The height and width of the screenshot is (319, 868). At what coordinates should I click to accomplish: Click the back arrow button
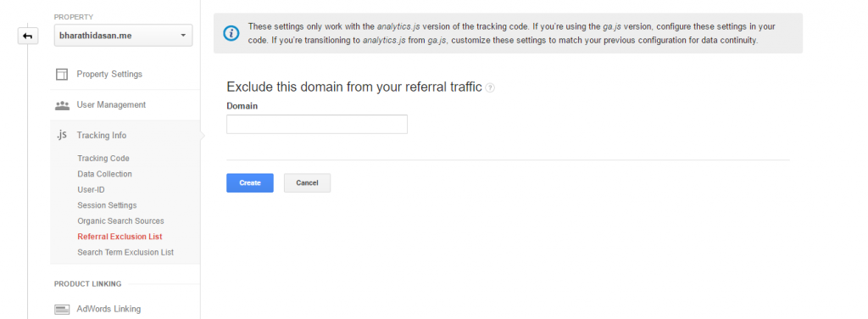[x=28, y=36]
